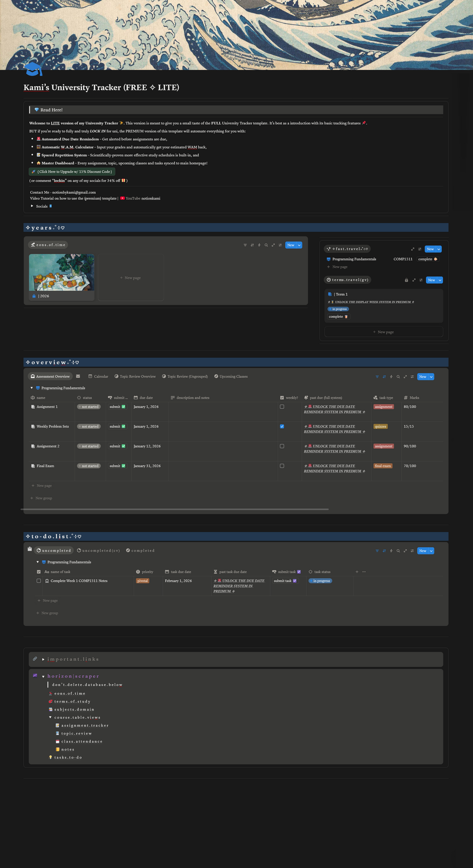The height and width of the screenshot is (868, 473).
Task: Expand the important.links toggle
Action: point(43,659)
